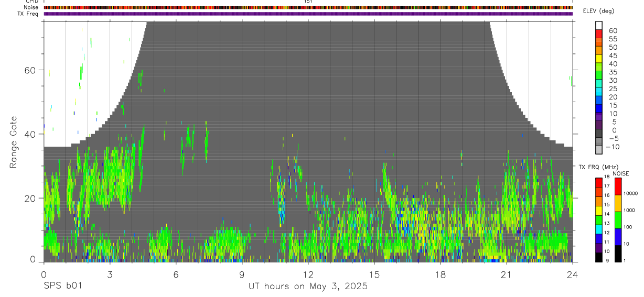Click the red 18 MHz TX frequency swatch
This screenshot has width=644, height=297.
[x=599, y=183]
